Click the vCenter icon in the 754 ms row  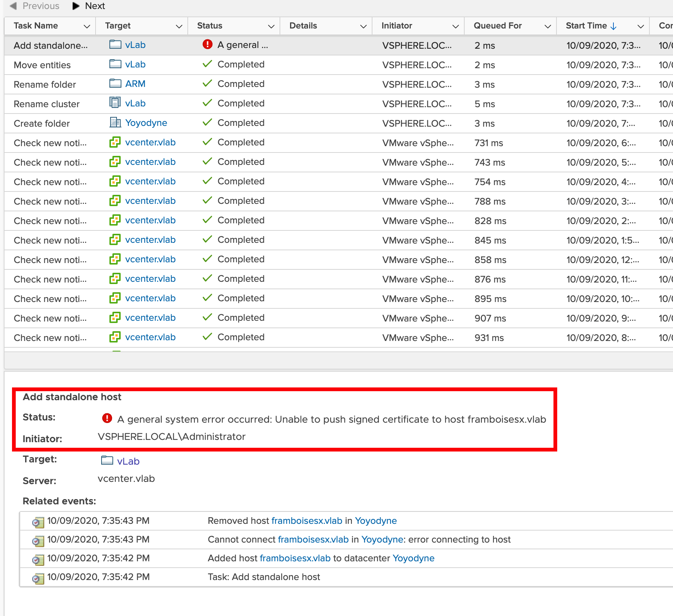click(x=115, y=181)
